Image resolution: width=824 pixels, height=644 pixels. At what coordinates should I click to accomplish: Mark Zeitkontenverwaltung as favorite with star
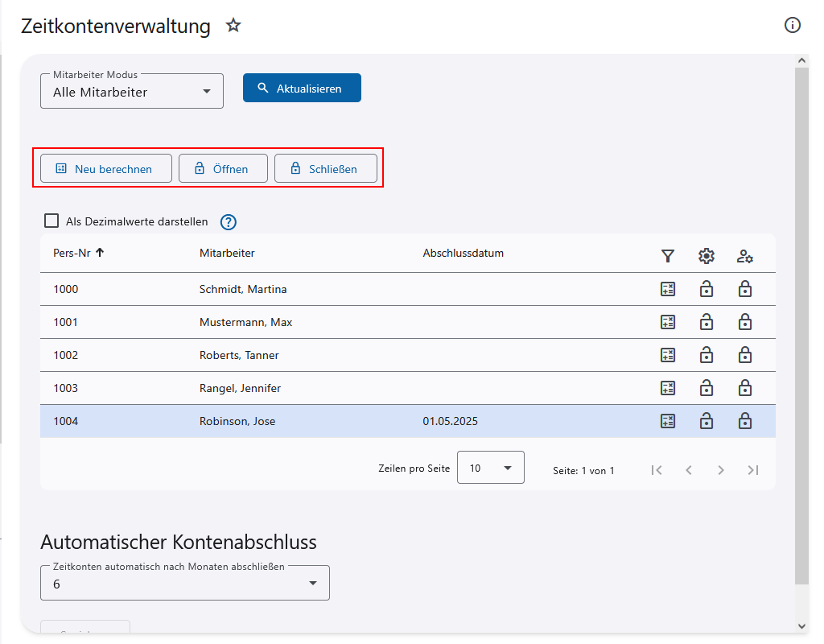pos(233,26)
